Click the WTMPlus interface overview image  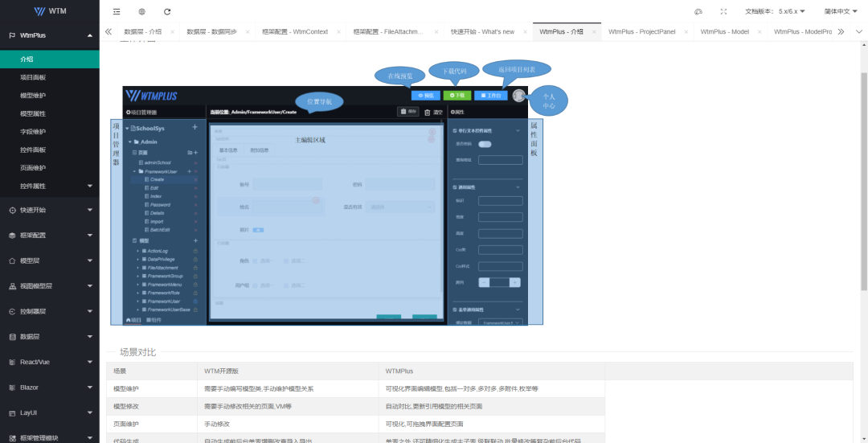[339, 192]
